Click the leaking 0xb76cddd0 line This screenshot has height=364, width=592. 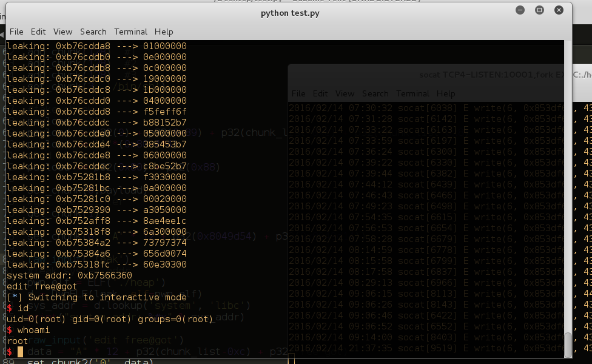click(x=96, y=101)
